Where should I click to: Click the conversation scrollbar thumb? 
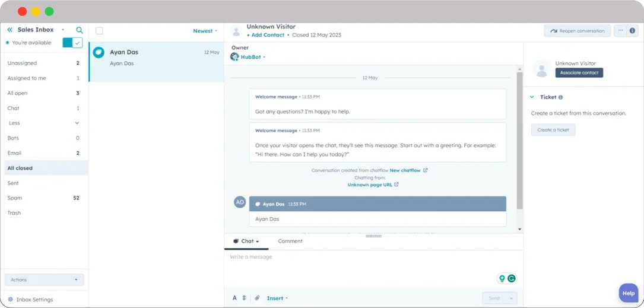(519, 141)
